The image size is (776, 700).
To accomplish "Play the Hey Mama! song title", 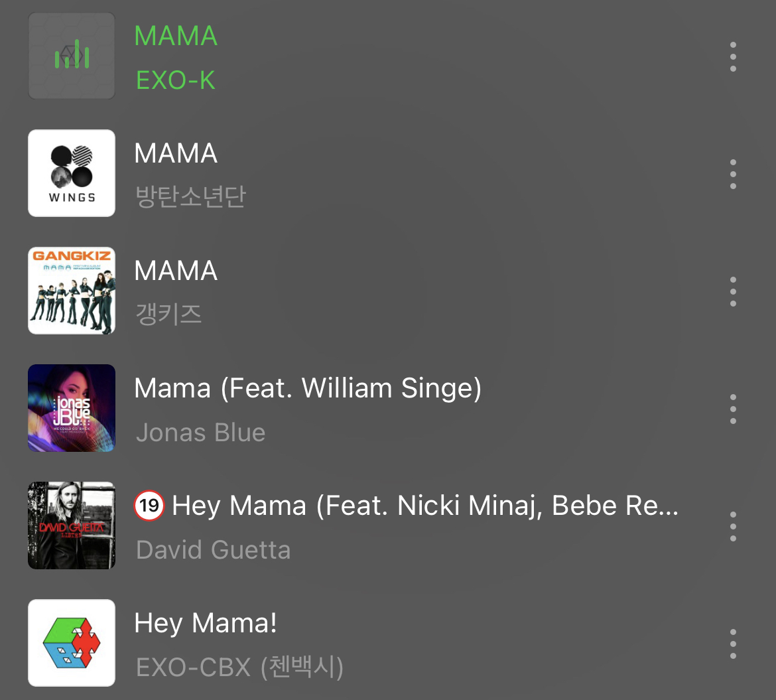I will click(206, 623).
